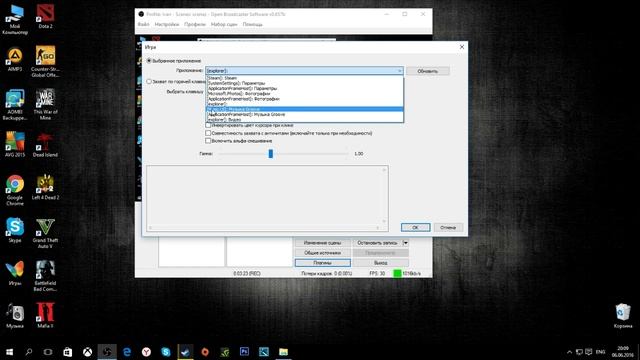Switch to OBS taskbar icon
The image size is (640, 360).
pyautogui.click(x=107, y=352)
